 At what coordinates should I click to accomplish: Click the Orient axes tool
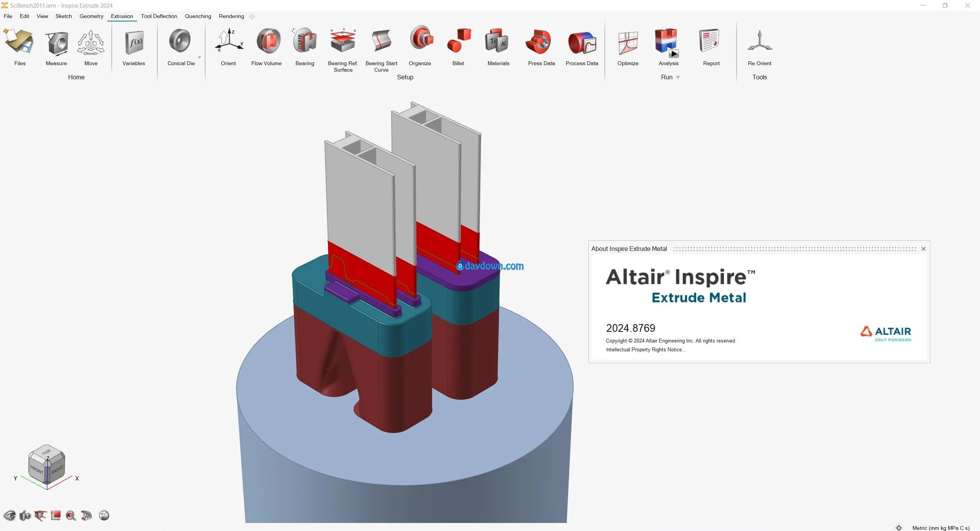click(x=229, y=41)
